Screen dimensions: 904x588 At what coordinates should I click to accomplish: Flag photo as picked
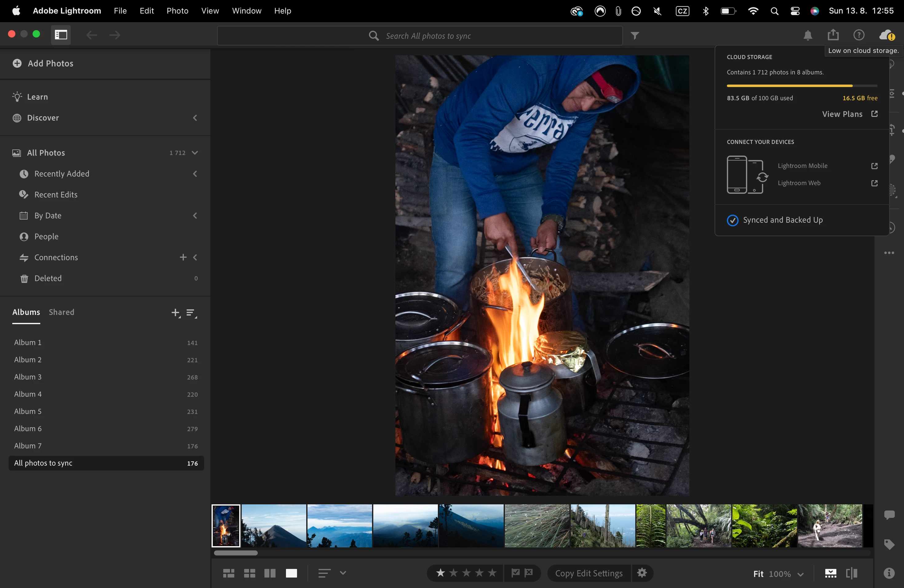[515, 572]
